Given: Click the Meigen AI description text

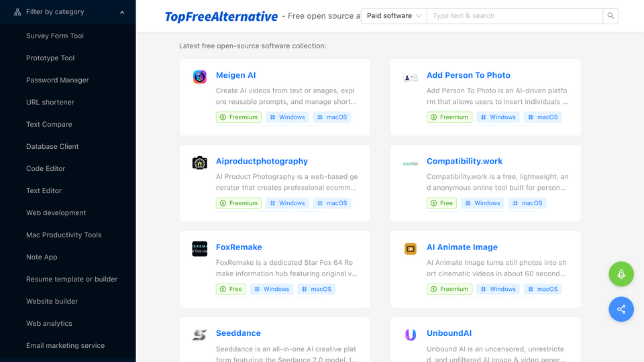Looking at the screenshot, I should 286,96.
